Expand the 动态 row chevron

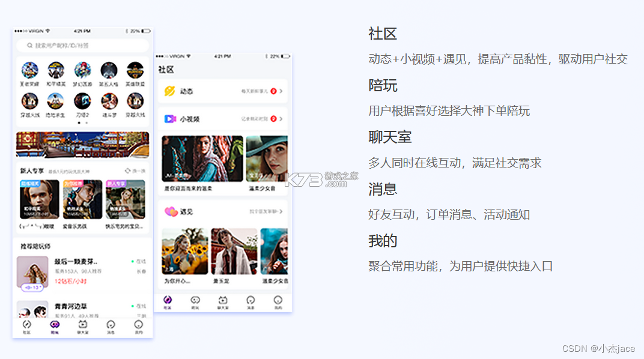281,91
